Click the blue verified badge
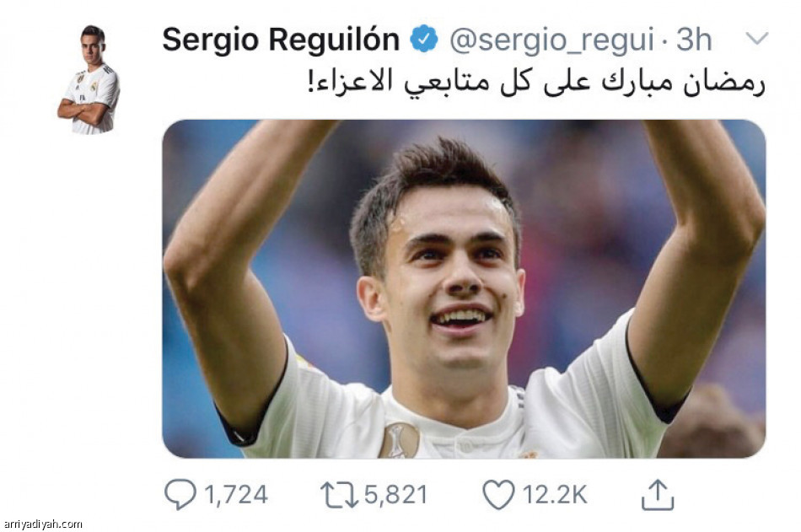The width and height of the screenshot is (801, 532). point(424,39)
